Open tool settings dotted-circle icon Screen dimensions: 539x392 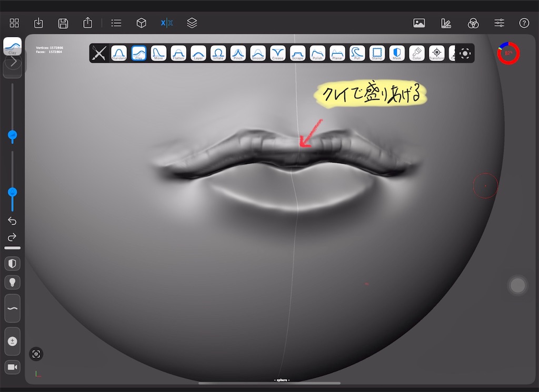[x=465, y=53]
